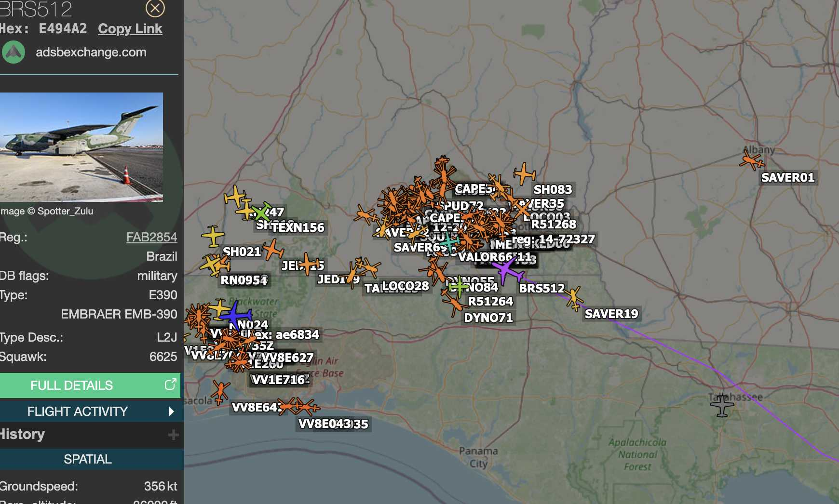Viewport: 839px width, 504px height.
Task: Click the green TEXN156 aircraft icon
Action: pos(261,212)
